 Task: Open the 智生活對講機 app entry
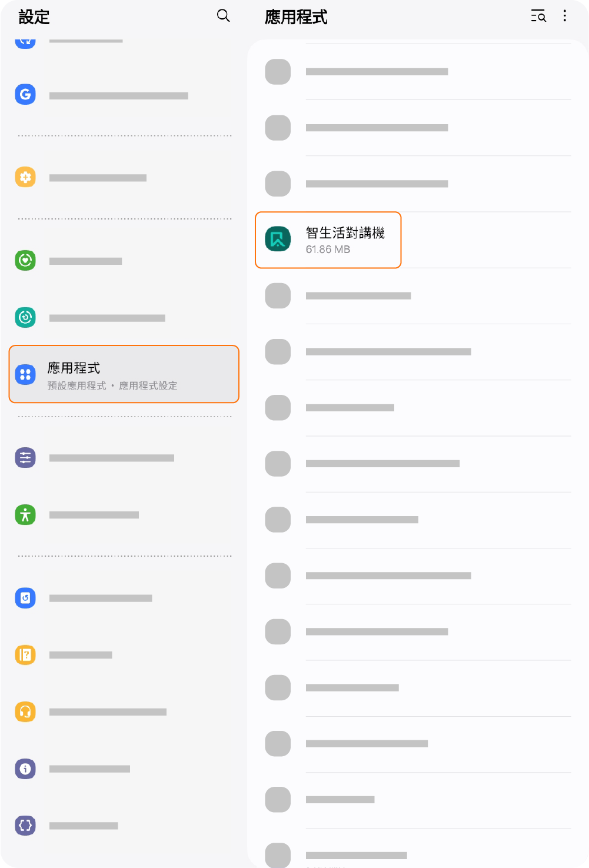[328, 240]
